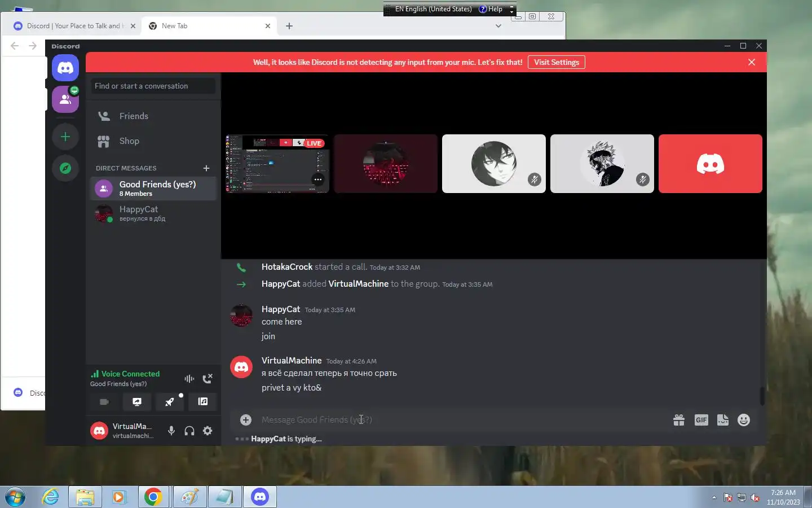812x508 pixels.
Task: Click the Chrome forward arrow
Action: pyautogui.click(x=33, y=46)
